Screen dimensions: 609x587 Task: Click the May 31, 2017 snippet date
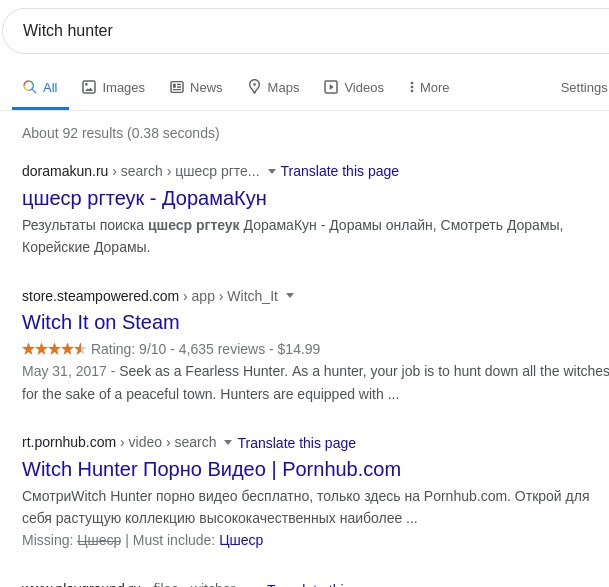64,371
